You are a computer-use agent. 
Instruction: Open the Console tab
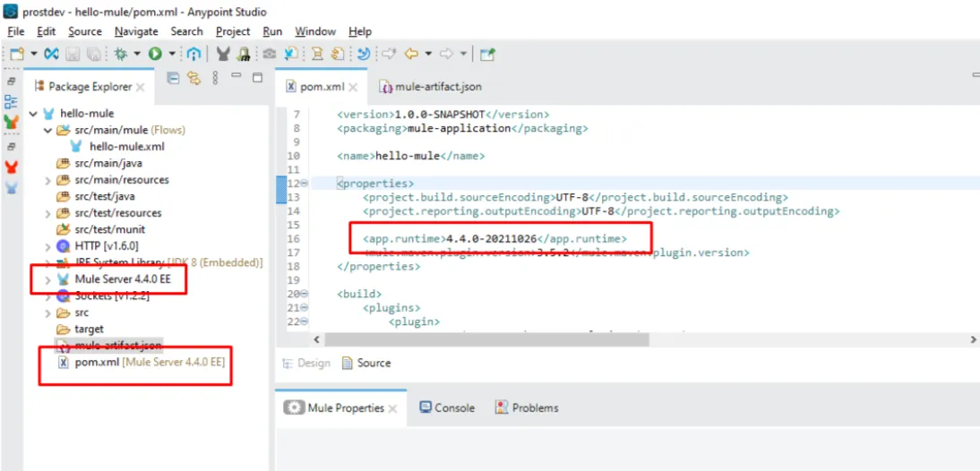point(447,408)
